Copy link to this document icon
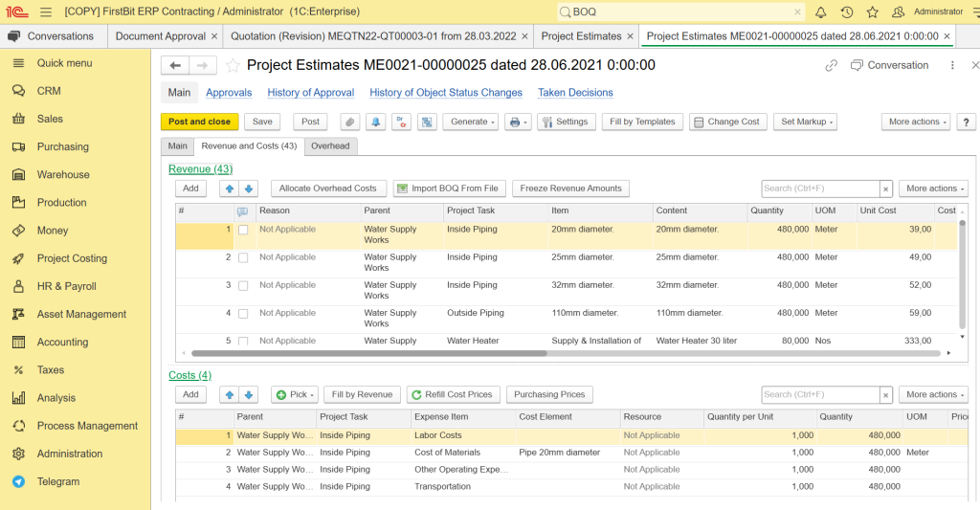Image resolution: width=980 pixels, height=510 pixels. tap(831, 65)
